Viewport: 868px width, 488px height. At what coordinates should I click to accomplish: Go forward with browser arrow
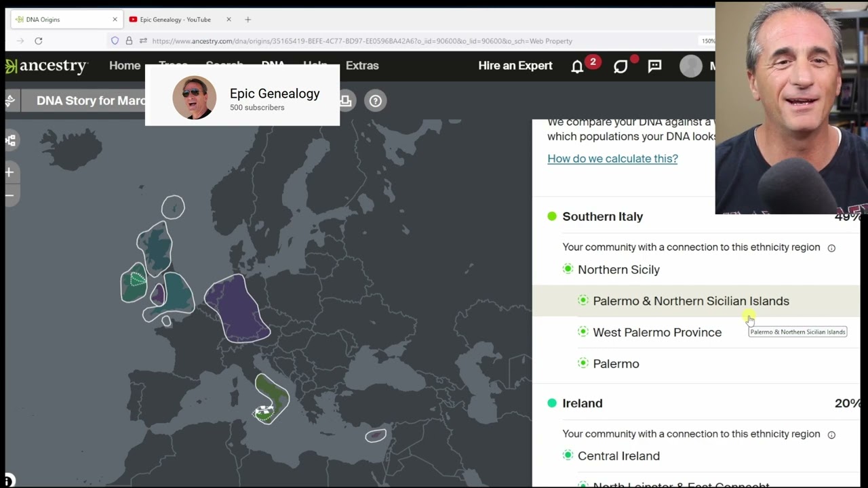coord(20,41)
